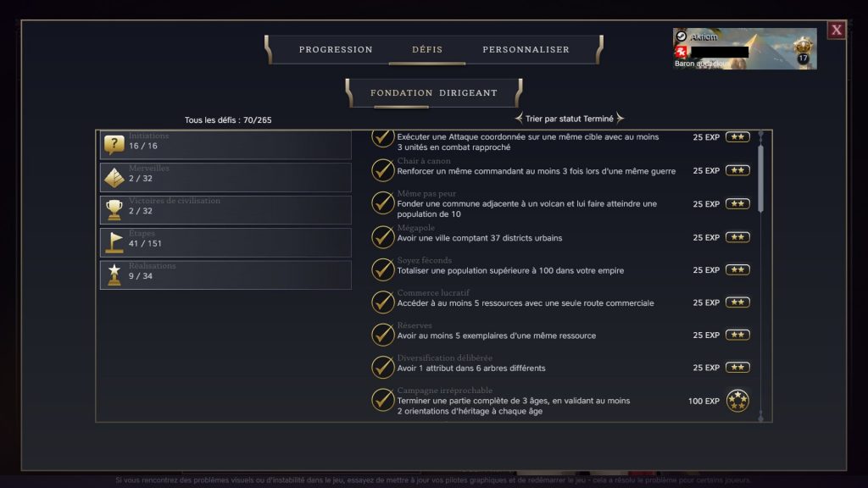868x488 pixels.
Task: Select the Merveilles pyramid icon
Action: [114, 178]
